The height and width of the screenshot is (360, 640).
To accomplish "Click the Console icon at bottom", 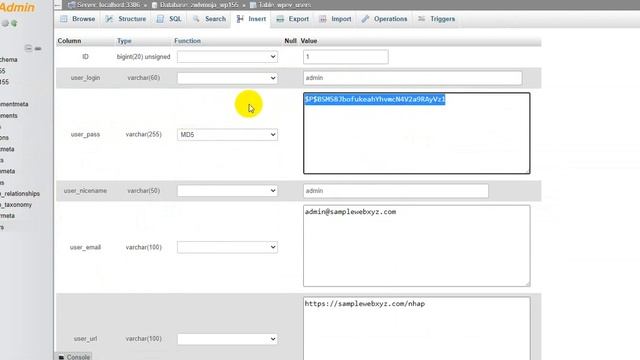I will coord(61,357).
